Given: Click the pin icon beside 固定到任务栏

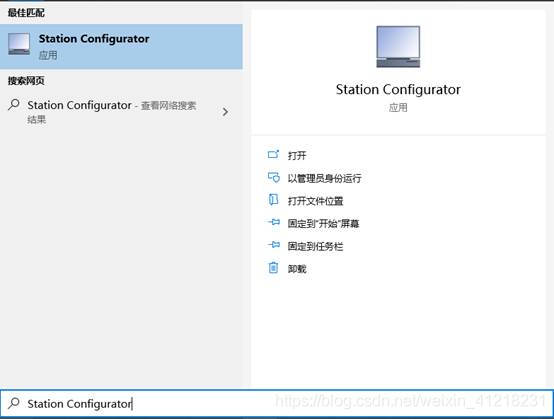Looking at the screenshot, I should pyautogui.click(x=273, y=245).
